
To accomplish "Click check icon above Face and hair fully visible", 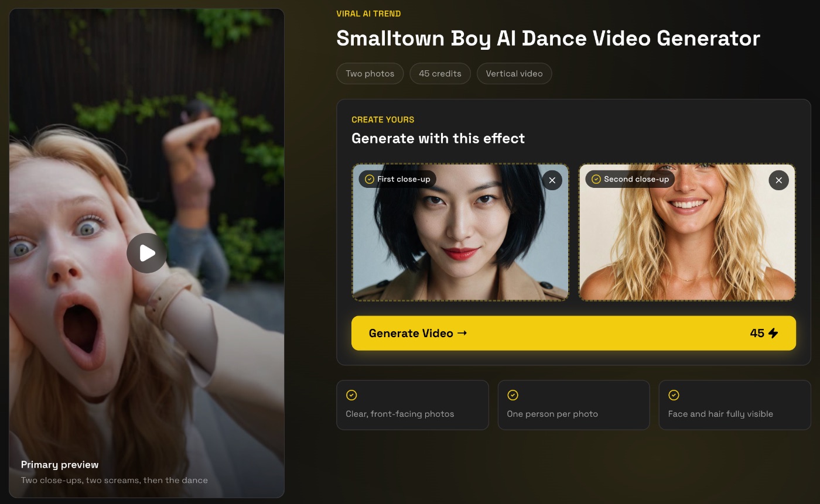I will (x=674, y=395).
